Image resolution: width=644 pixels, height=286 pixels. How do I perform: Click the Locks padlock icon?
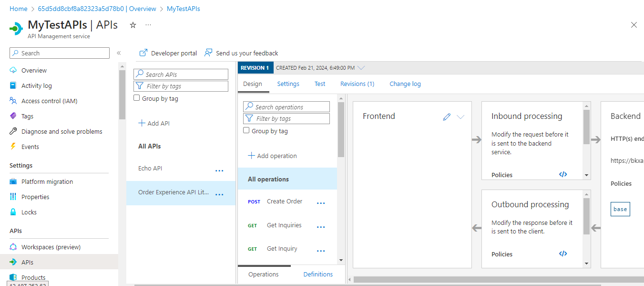[13, 212]
